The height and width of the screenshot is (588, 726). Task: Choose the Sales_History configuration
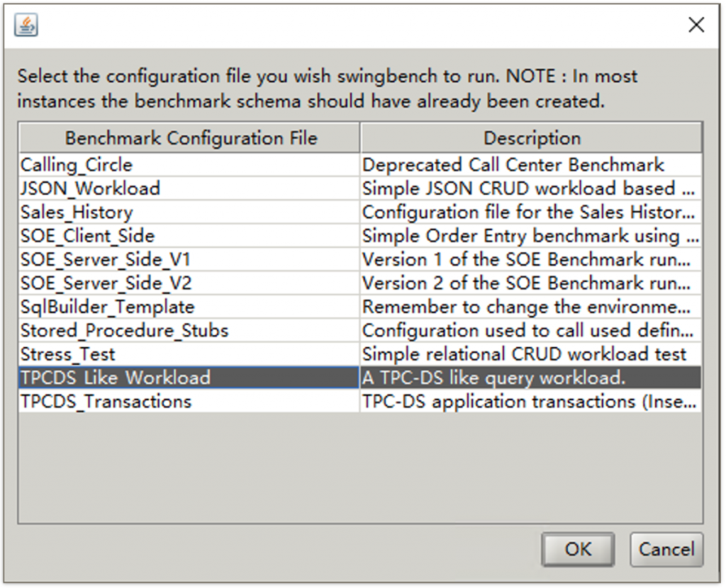77,213
